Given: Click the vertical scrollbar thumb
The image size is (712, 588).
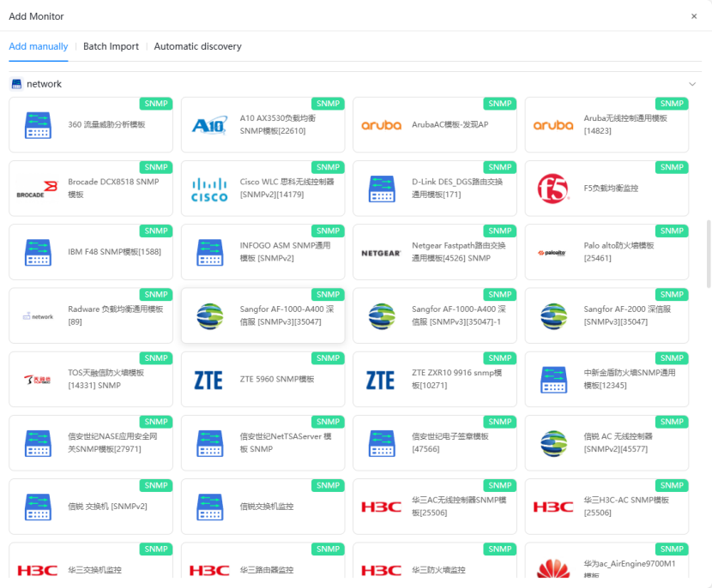Looking at the screenshot, I should [708, 244].
